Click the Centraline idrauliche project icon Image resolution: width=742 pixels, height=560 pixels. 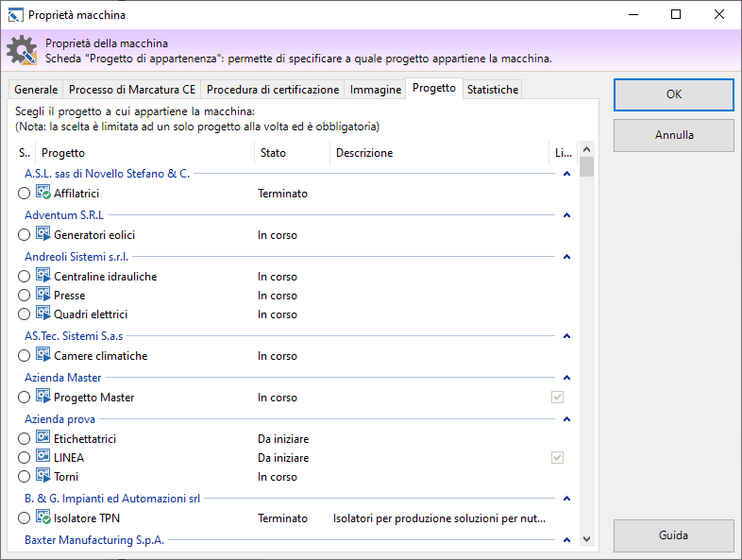[42, 277]
